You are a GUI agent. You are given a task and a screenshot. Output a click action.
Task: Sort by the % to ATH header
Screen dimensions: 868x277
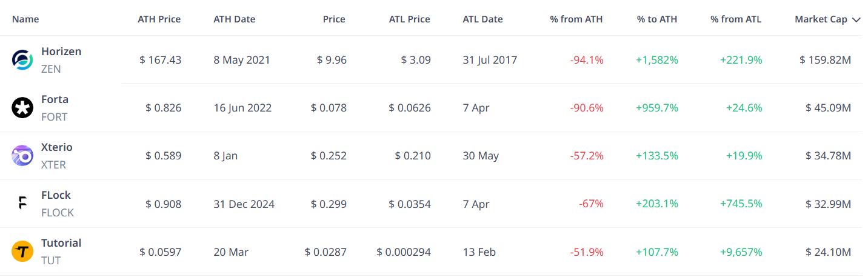[x=657, y=19]
